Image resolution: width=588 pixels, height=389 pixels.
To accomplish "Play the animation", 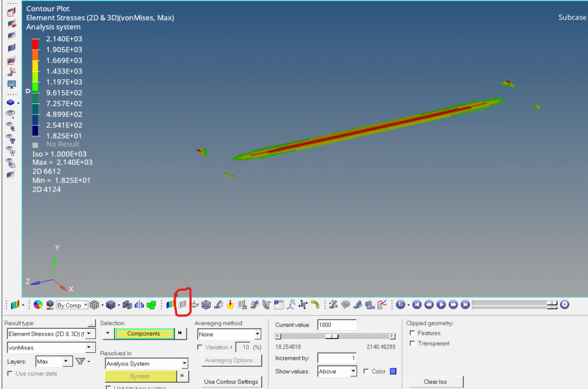I will coord(441,305).
